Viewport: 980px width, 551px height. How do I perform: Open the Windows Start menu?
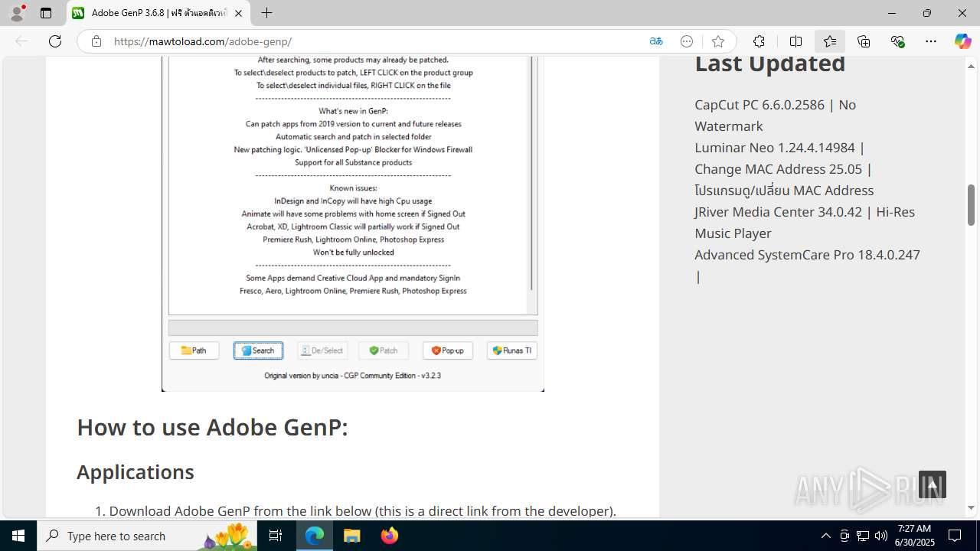pyautogui.click(x=18, y=536)
